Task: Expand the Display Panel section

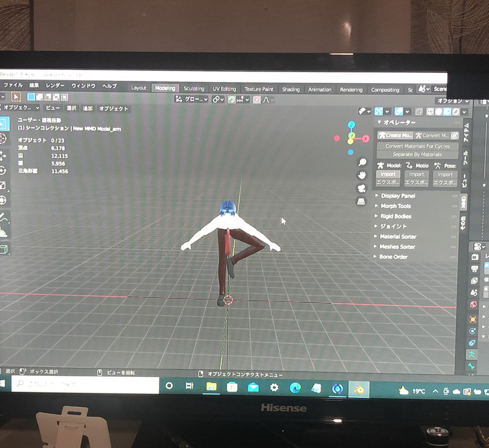Action: click(398, 196)
